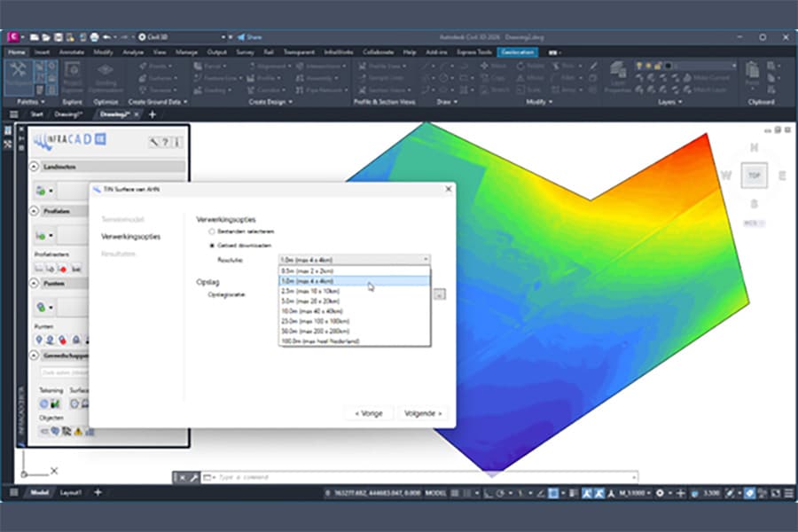Switch to the Start file tab
Image resolution: width=798 pixels, height=532 pixels.
pos(36,114)
